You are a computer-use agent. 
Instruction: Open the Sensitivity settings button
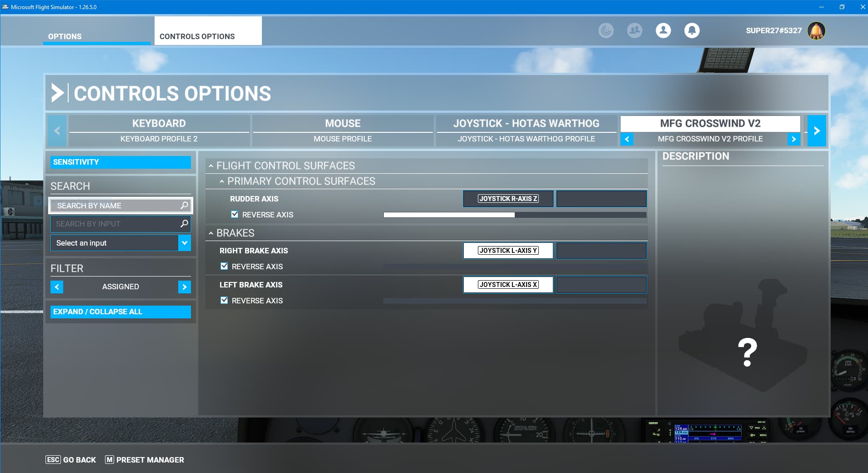(120, 162)
